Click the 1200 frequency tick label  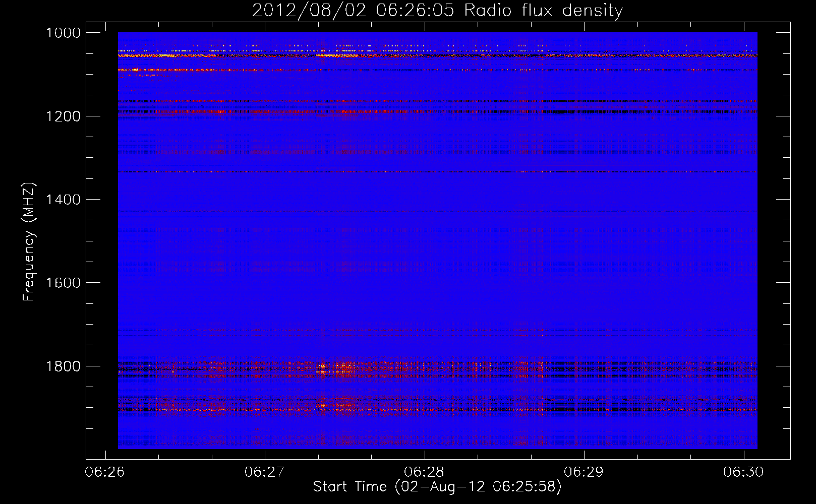(x=63, y=116)
